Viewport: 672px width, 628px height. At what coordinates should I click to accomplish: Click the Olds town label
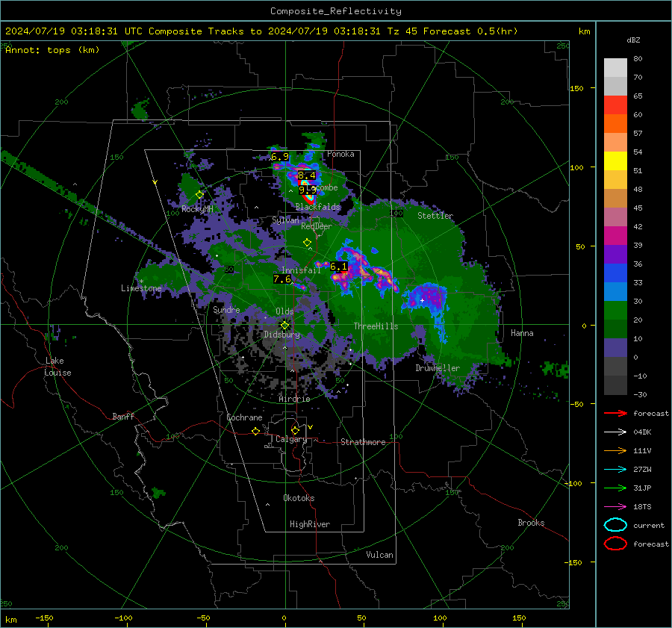284,311
